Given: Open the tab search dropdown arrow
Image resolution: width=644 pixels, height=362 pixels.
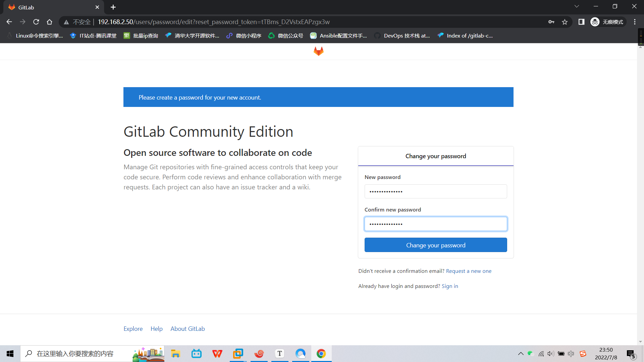Looking at the screenshot, I should pyautogui.click(x=577, y=6).
